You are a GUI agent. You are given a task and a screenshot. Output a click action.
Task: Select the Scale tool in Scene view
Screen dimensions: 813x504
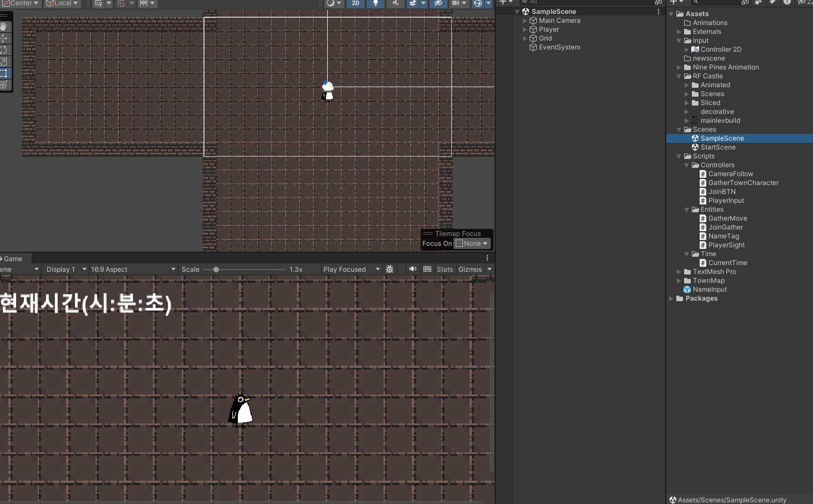pyautogui.click(x=4, y=62)
